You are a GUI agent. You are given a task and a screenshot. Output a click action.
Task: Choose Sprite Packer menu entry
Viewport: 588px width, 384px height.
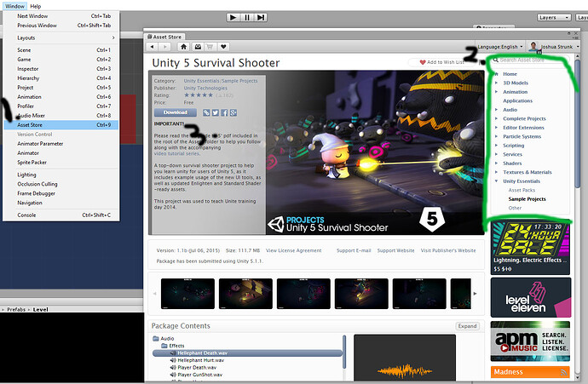[61, 163]
